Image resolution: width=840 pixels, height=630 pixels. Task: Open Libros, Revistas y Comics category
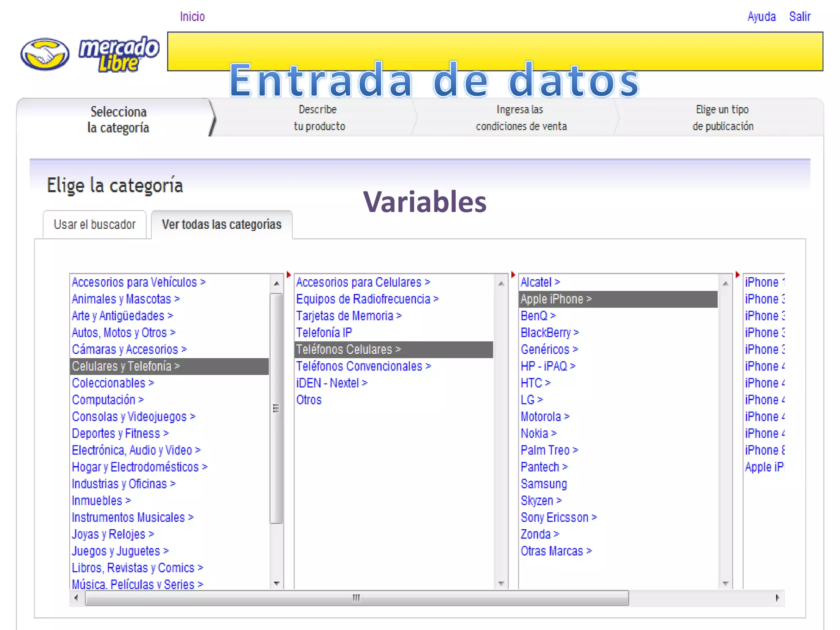click(x=137, y=568)
